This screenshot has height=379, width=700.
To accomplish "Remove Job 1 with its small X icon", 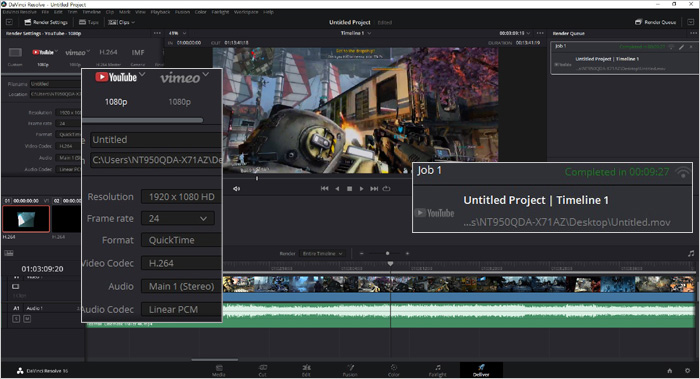I will coord(691,46).
